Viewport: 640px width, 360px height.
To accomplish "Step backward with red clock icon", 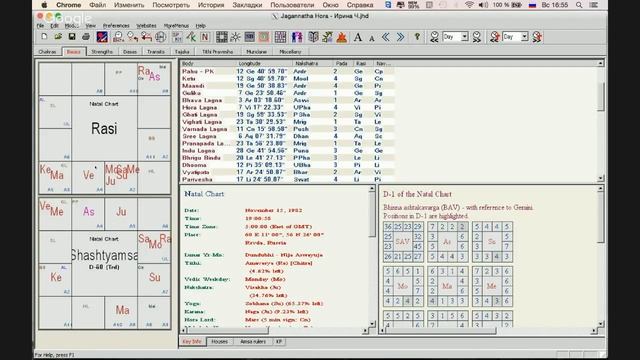I will point(495,37).
